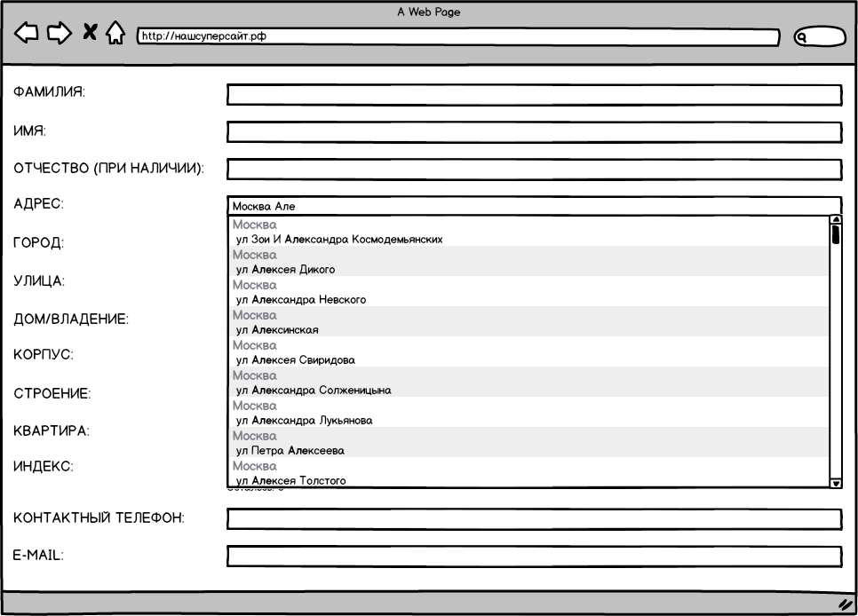Focus the Фамилия input field

[x=534, y=95]
